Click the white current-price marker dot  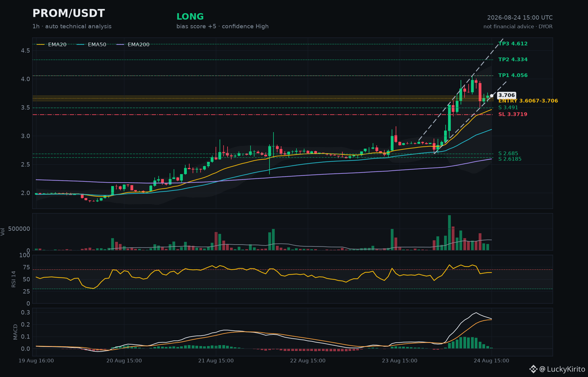492,96
